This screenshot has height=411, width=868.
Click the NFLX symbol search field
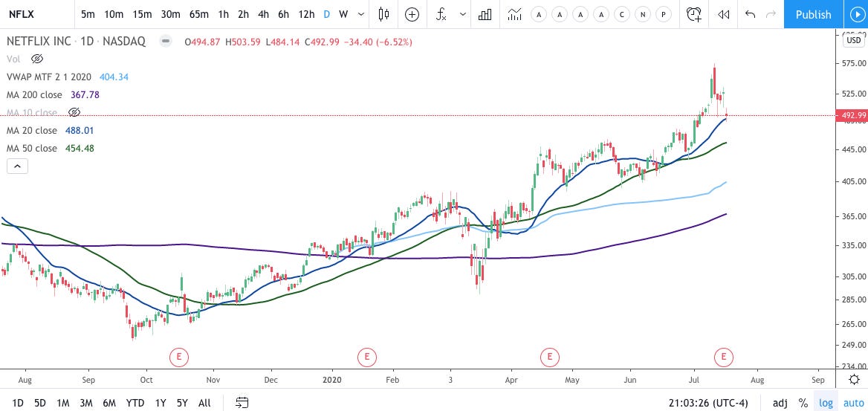[37, 14]
